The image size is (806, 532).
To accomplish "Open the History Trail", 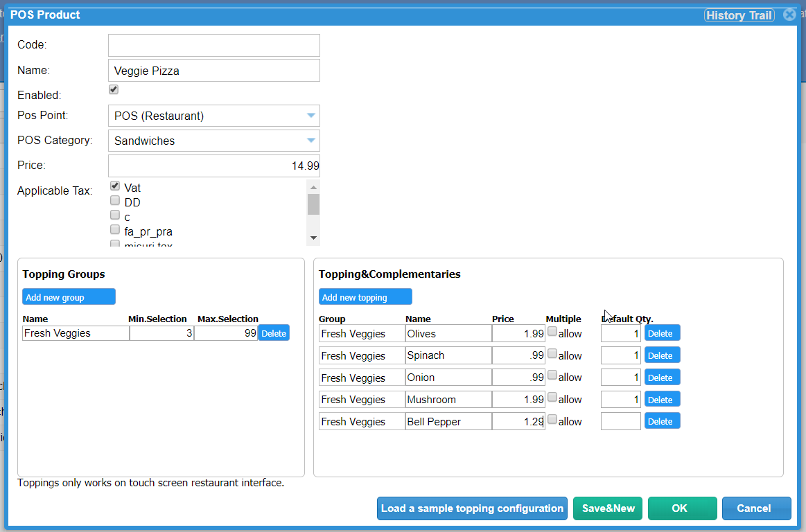I will [x=739, y=15].
